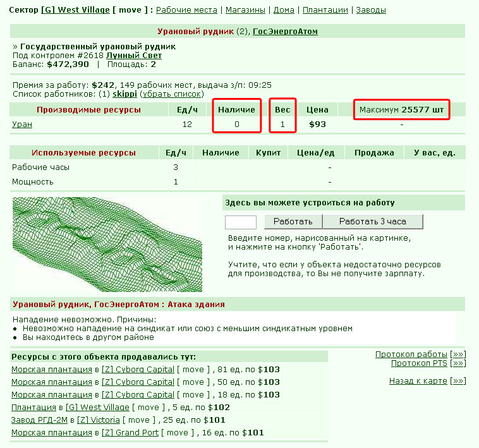
Task: Open Морская плантация with 18 ед.
Action: [x=52, y=394]
